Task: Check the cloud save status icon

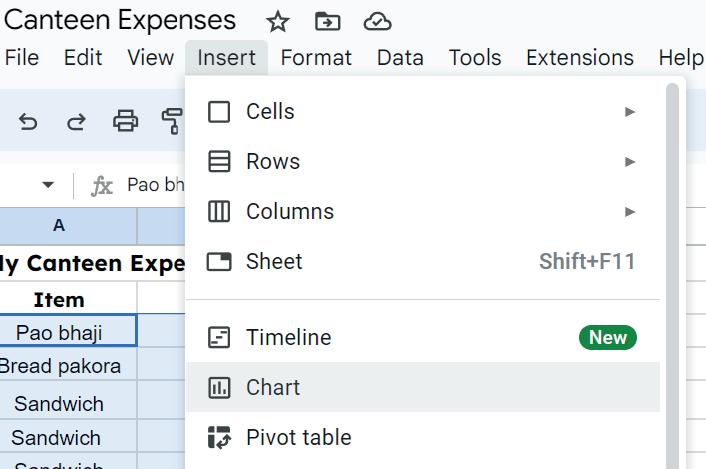Action: [x=377, y=21]
